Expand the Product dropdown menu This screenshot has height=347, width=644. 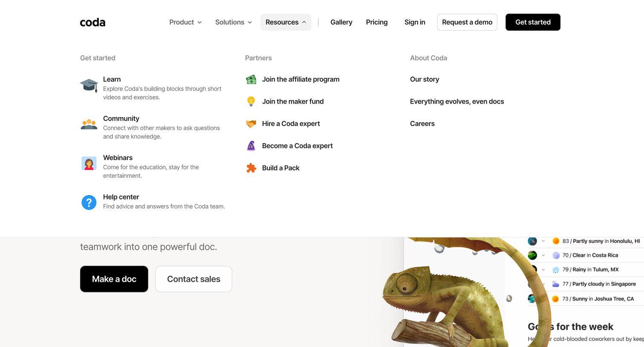point(185,22)
